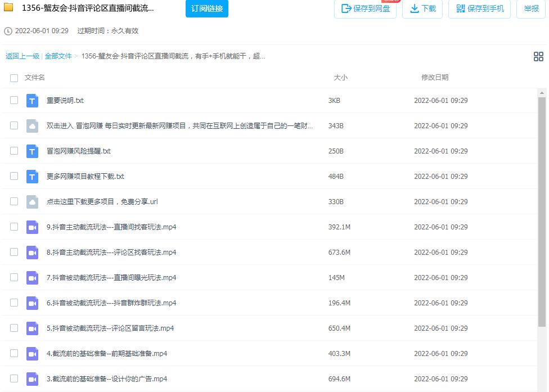Click the video icon for 7.抖音被动截流玩法 file

point(32,278)
